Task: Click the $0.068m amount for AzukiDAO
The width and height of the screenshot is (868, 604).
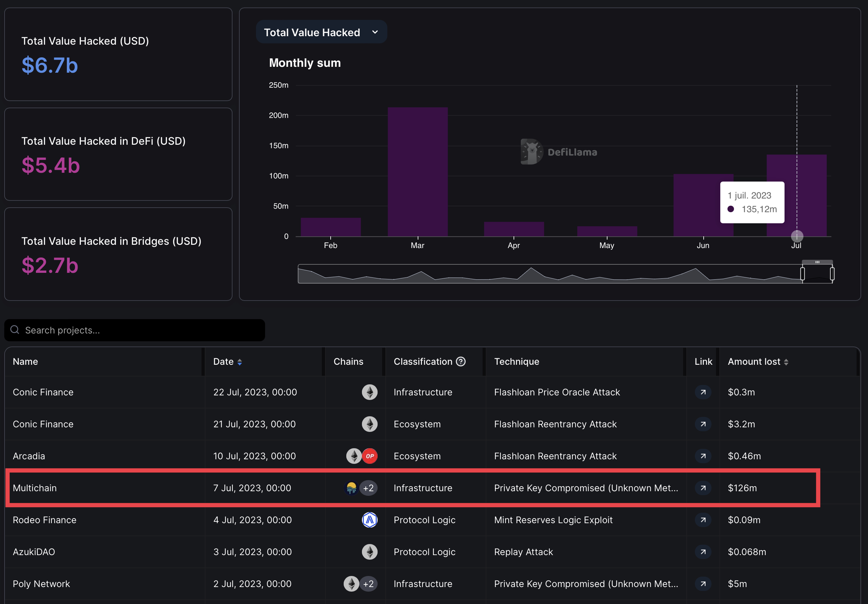Action: tap(747, 552)
